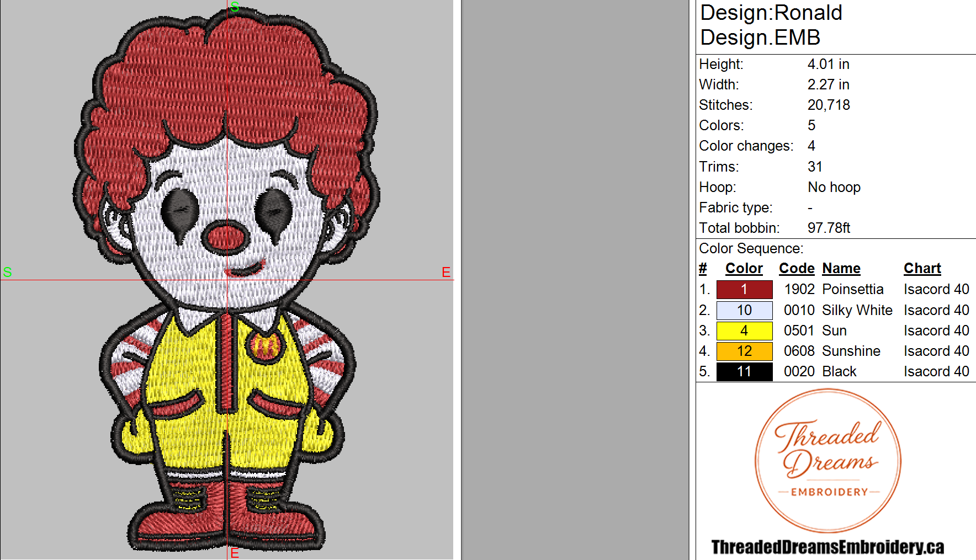The image size is (976, 560).
Task: Click the Black color swatch numbered 11
Action: pos(744,371)
